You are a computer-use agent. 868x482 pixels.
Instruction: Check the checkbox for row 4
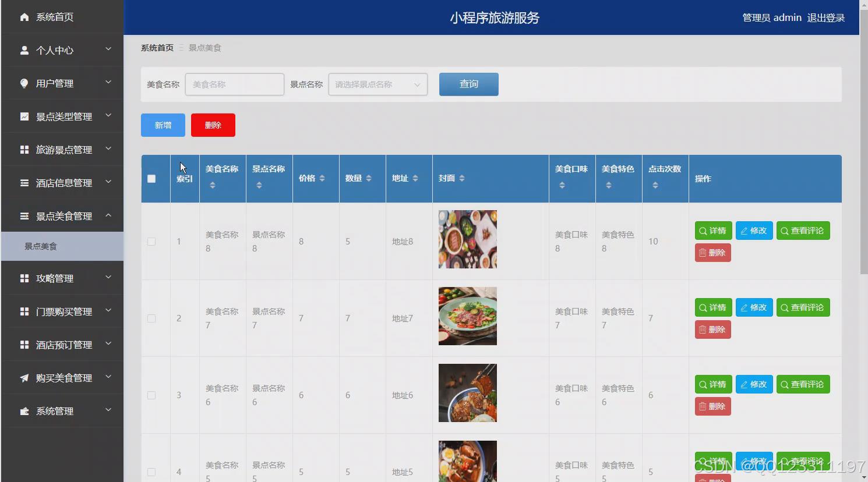coord(151,472)
